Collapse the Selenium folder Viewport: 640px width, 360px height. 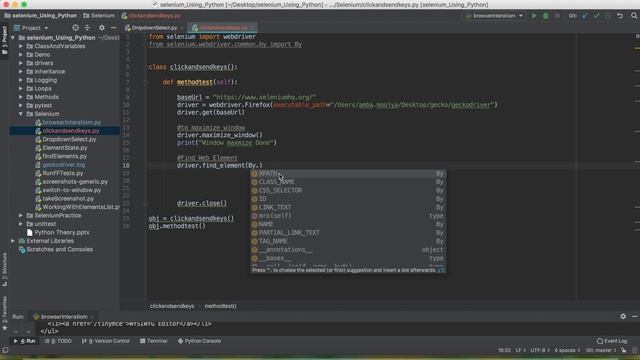tap(21, 114)
